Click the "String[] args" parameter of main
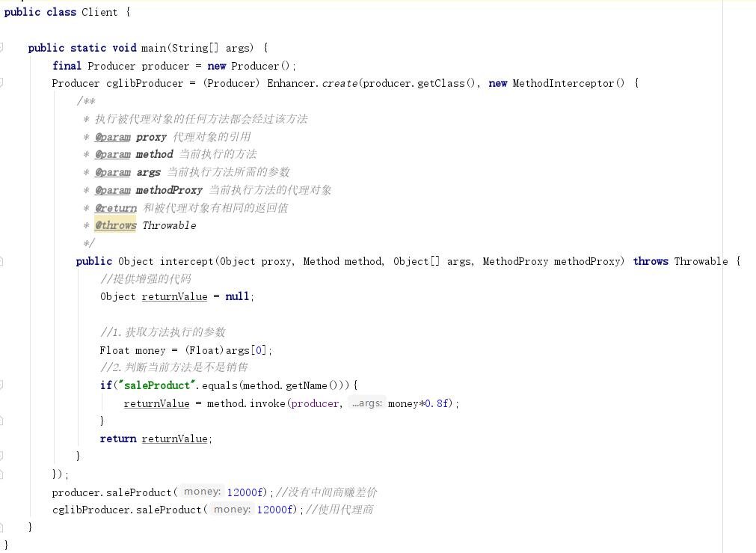756x553 pixels. pos(211,48)
